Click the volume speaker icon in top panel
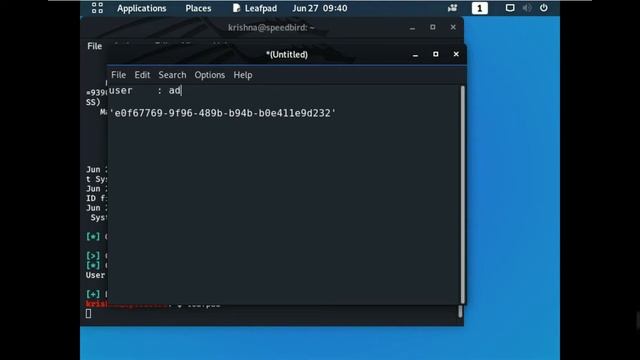This screenshot has height=360, width=640. (x=527, y=8)
